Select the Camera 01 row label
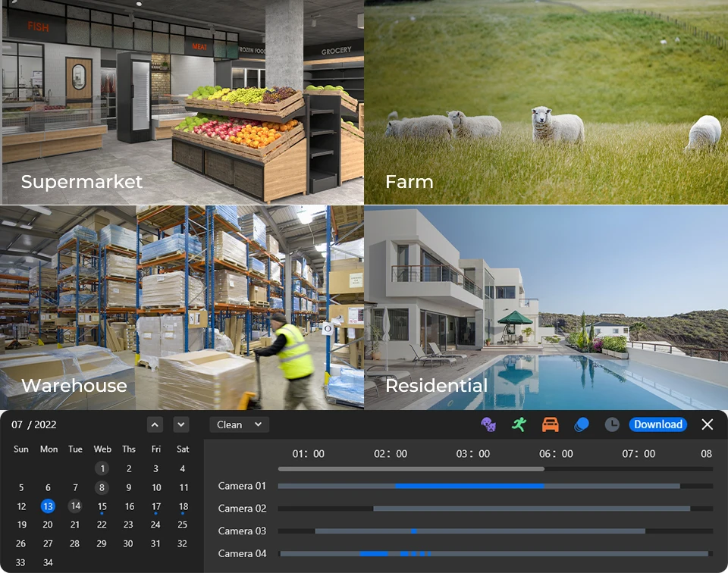 point(242,486)
